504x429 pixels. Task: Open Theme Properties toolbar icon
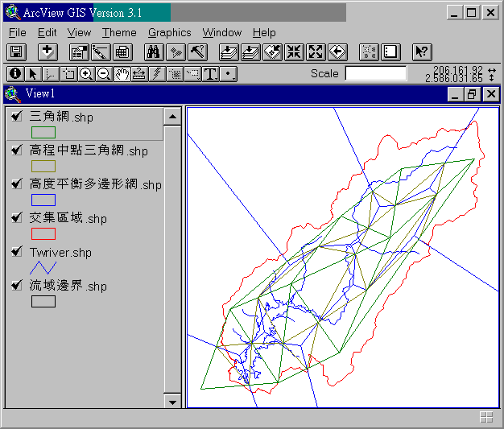[79, 52]
